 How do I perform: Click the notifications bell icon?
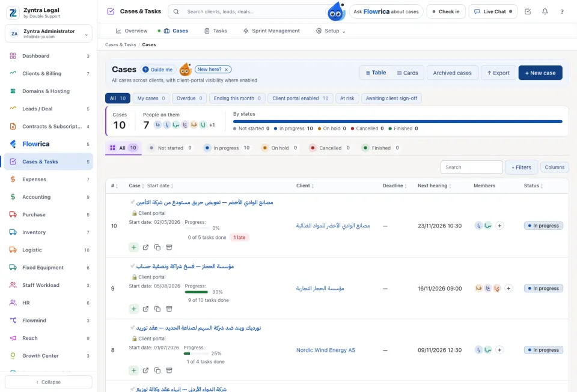tap(545, 12)
